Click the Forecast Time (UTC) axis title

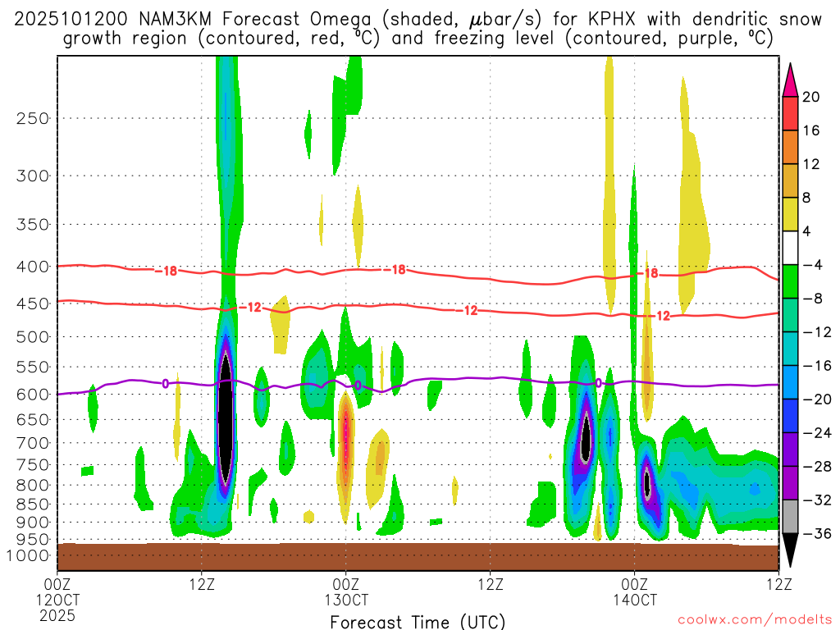pyautogui.click(x=418, y=622)
